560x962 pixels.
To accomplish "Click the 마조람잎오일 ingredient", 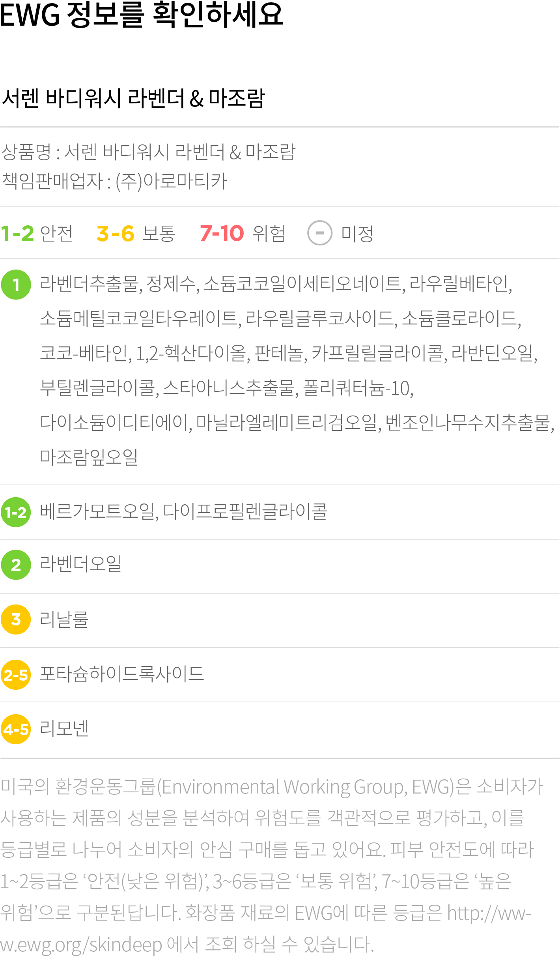I will 89,457.
